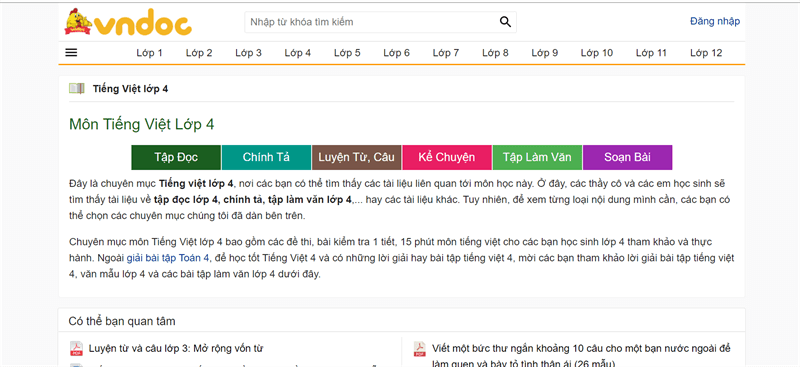Screen dimensions: 800x367
Task: Open Luyện từ và câu lớp 3: Mở rộng vốn từ
Action: [176, 349]
